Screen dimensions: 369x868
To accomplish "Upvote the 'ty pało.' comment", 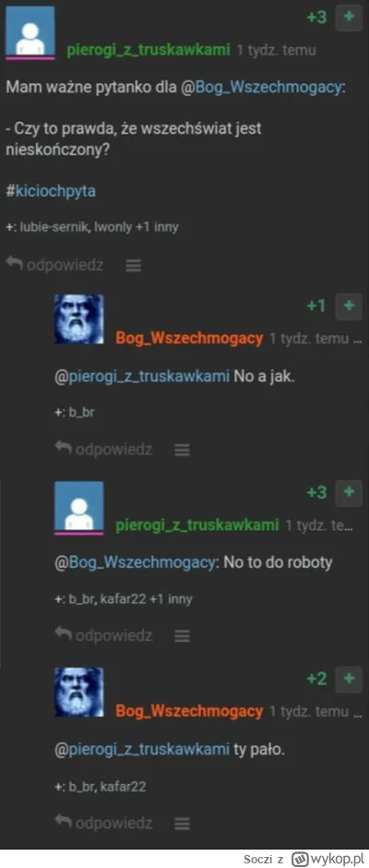I will click(x=349, y=679).
